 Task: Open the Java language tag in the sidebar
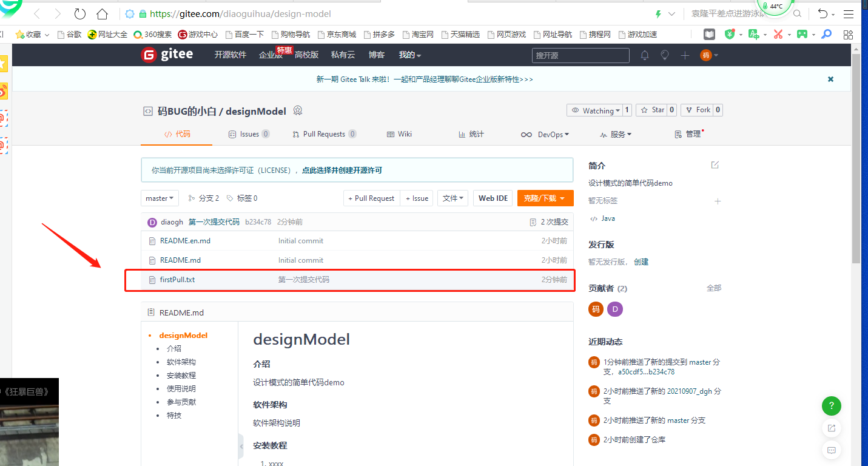point(608,218)
